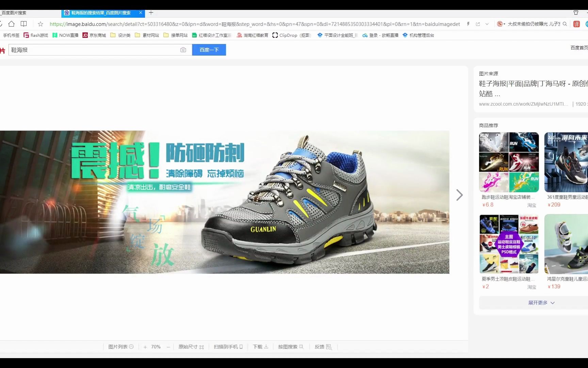The width and height of the screenshot is (588, 368).
Task: Expand the address bar dropdown arrow
Action: [x=487, y=24]
